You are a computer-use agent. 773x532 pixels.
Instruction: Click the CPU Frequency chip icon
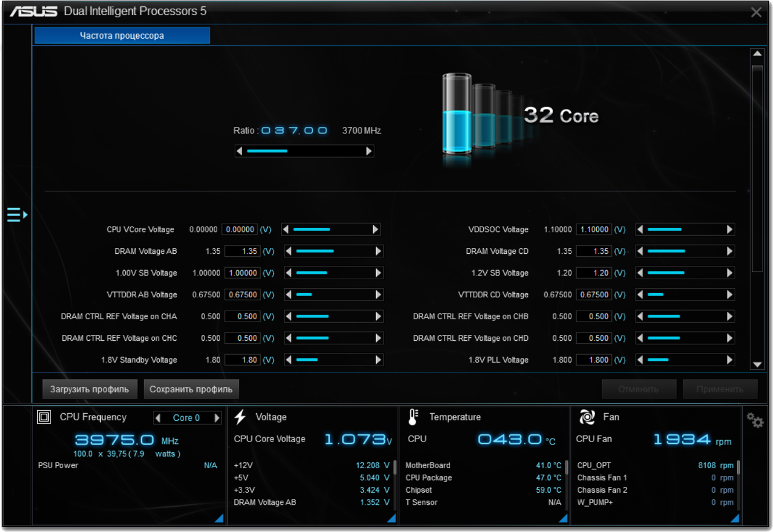tap(44, 417)
